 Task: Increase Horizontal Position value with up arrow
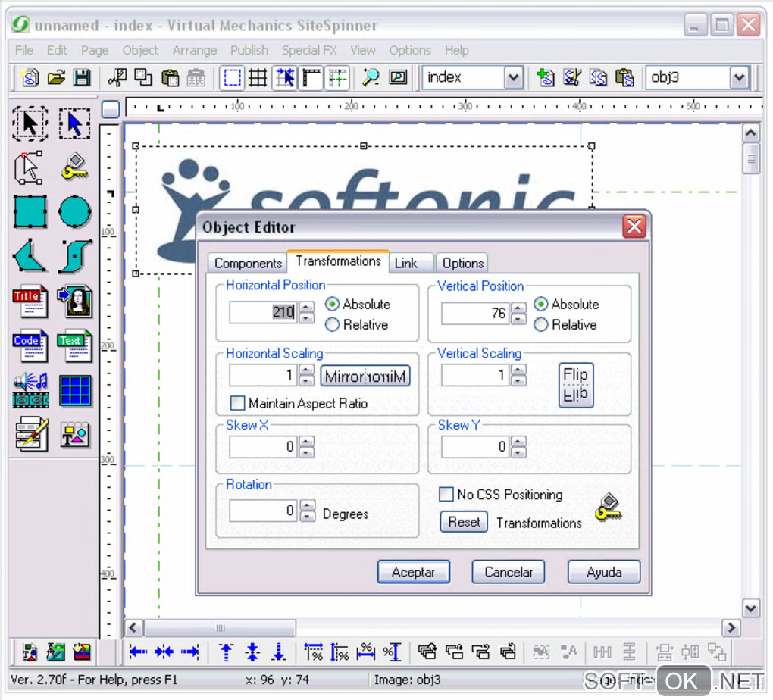coord(307,307)
